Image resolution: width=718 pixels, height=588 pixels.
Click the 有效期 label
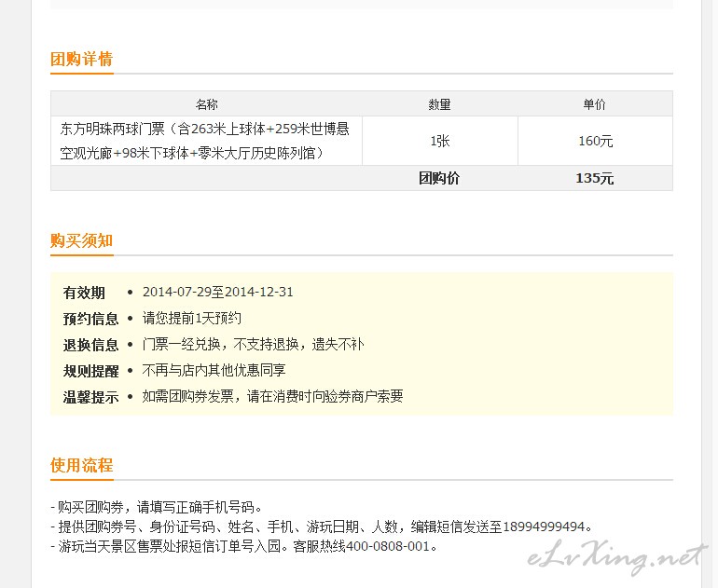(x=84, y=293)
